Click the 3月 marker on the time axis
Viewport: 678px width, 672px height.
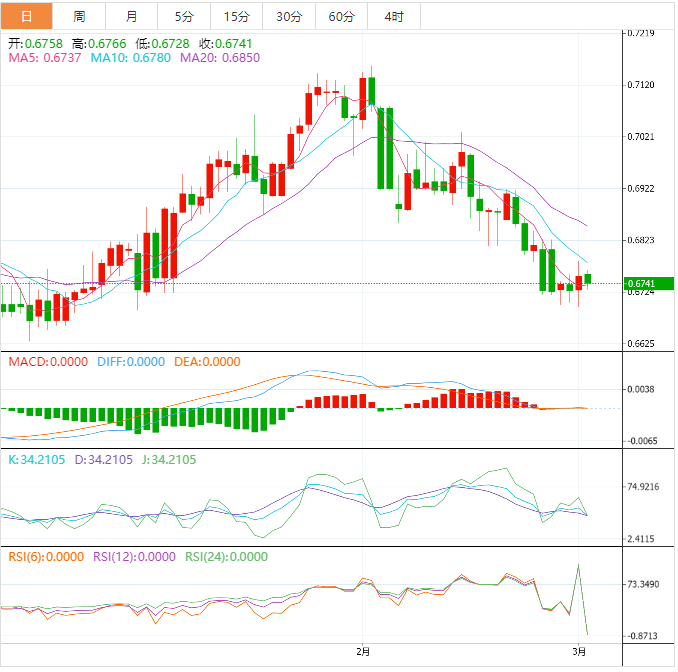[579, 651]
